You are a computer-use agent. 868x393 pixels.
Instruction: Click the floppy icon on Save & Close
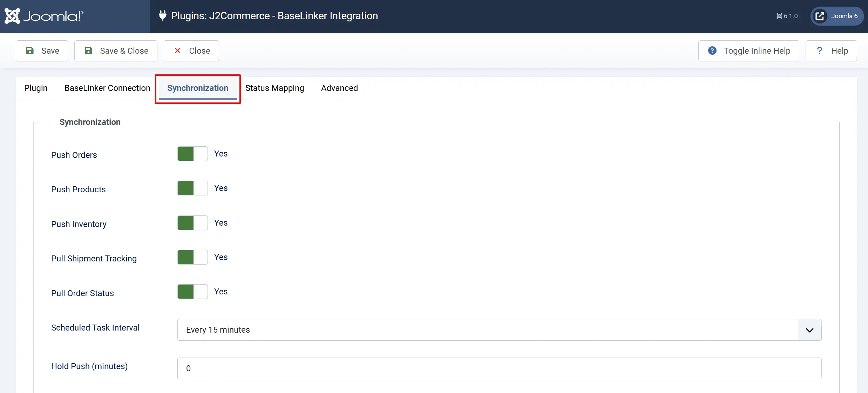tap(88, 51)
